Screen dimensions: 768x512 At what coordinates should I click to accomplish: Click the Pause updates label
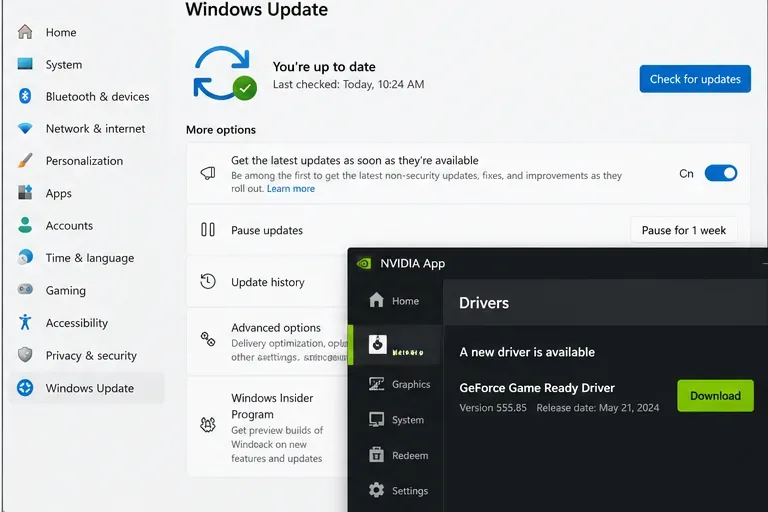point(267,230)
